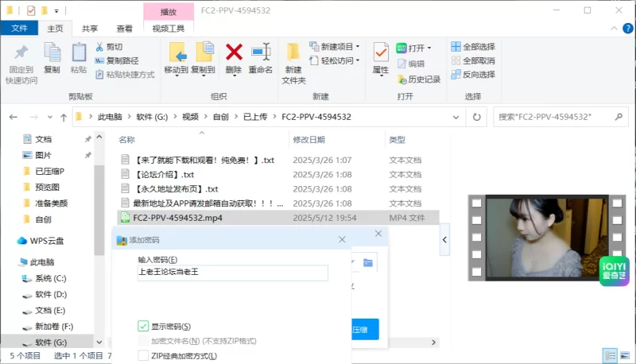The width and height of the screenshot is (636, 364).
Task: Open the 文件 menu tab
Action: click(x=19, y=29)
